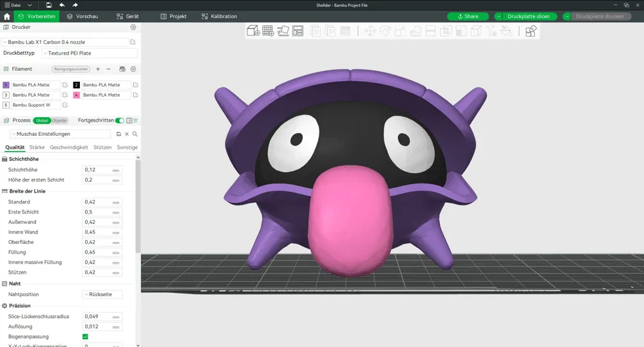The height and width of the screenshot is (347, 644).
Task: Select the Mesh boolean tool icon
Action: (x=446, y=31)
